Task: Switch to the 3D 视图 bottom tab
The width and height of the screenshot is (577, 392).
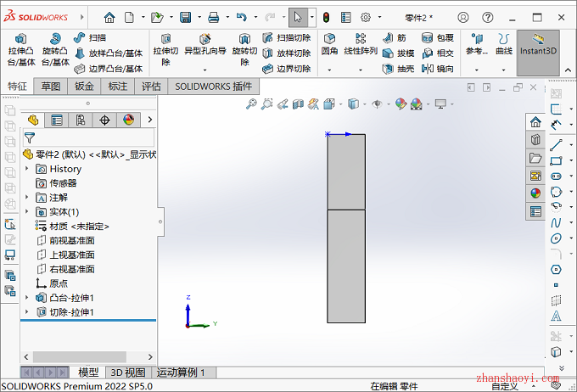Action: 128,372
